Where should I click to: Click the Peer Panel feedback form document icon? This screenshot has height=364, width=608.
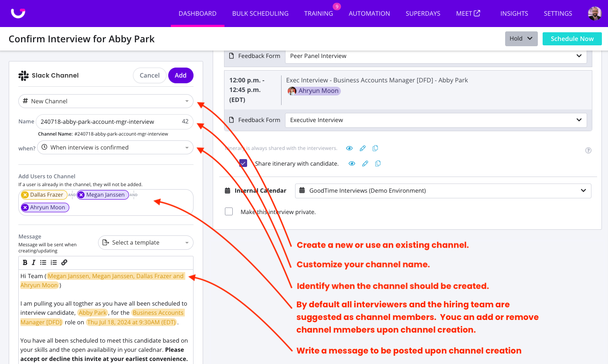(x=232, y=56)
